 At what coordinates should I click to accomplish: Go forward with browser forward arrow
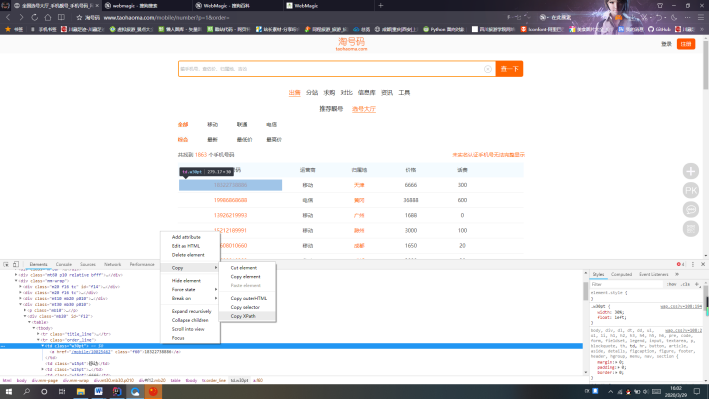[x=21, y=17]
